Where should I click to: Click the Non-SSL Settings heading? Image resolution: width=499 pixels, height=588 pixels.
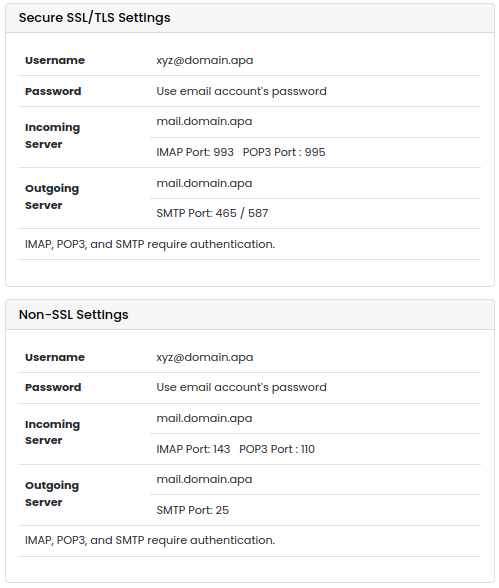point(73,314)
